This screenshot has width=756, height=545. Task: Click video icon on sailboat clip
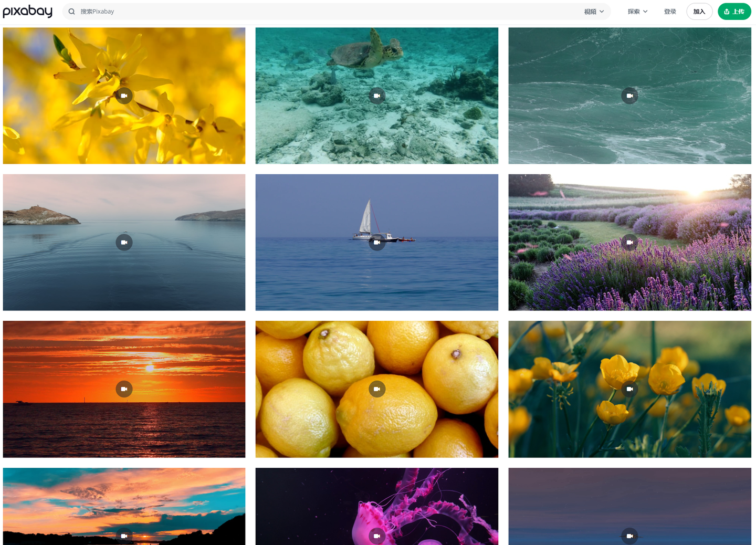click(377, 242)
